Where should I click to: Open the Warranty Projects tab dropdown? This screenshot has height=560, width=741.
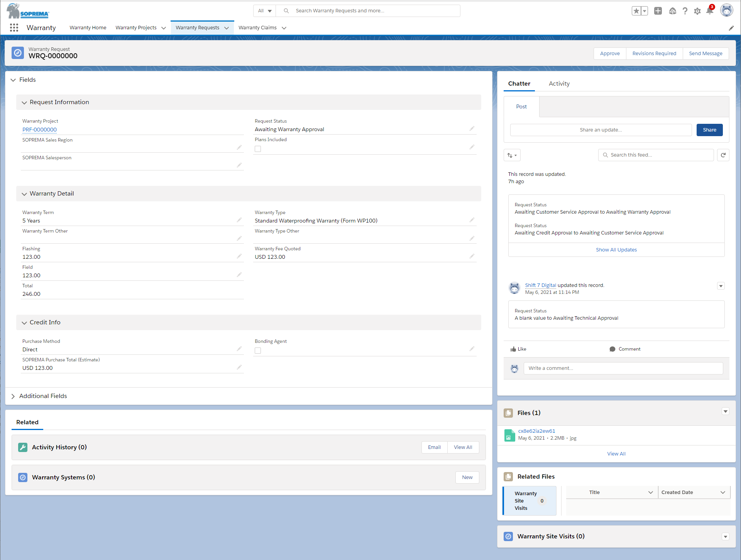[164, 28]
